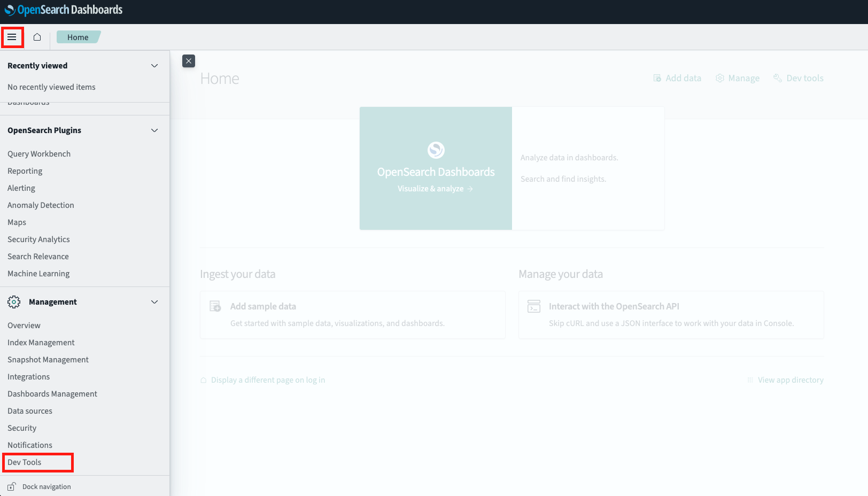The width and height of the screenshot is (868, 496).
Task: Select the Home tab
Action: coord(78,37)
